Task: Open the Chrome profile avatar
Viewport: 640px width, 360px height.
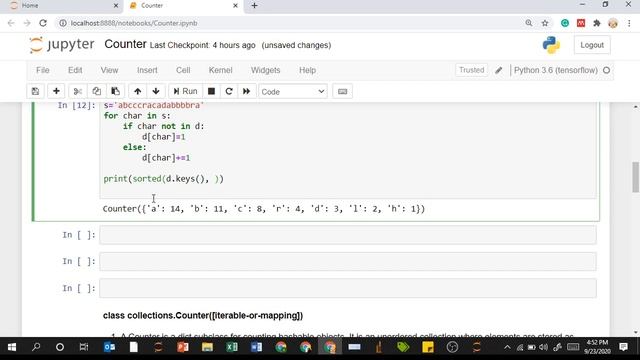Action: pyautogui.click(x=613, y=23)
